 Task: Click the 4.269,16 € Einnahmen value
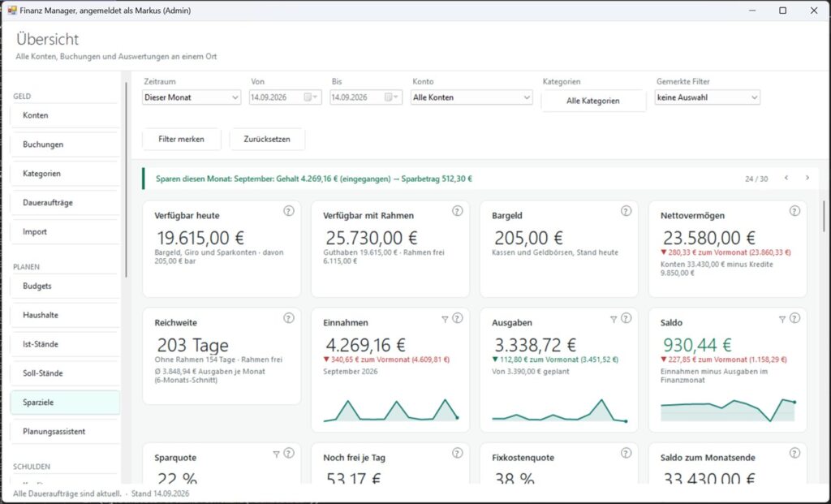pyautogui.click(x=365, y=345)
